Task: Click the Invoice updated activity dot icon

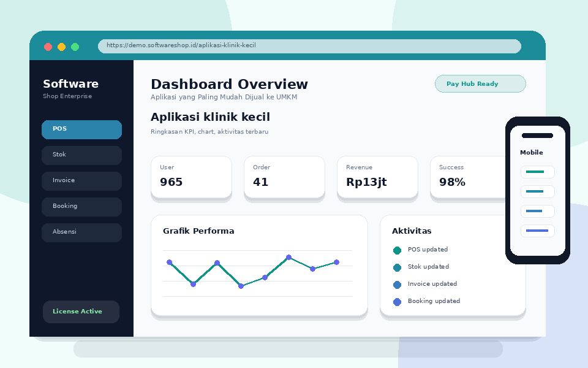Action: [397, 285]
